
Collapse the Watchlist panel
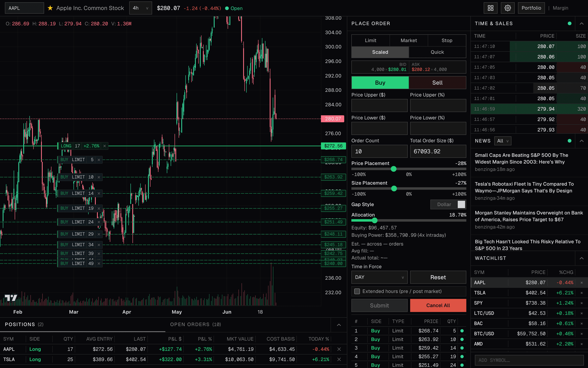581,258
